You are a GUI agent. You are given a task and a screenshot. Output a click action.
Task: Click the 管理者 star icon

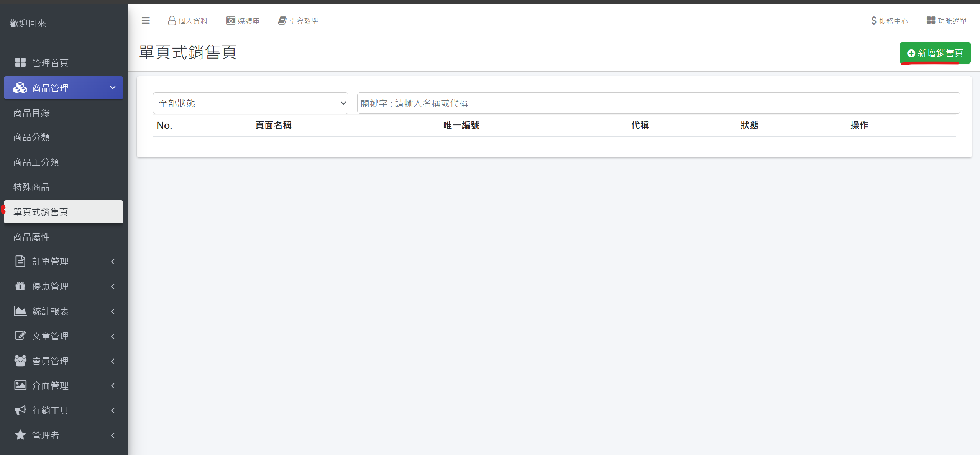coord(20,435)
